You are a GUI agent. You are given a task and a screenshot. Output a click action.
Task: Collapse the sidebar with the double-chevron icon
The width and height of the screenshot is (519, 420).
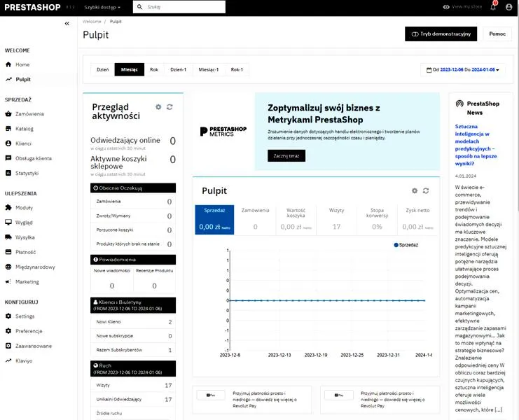point(67,24)
